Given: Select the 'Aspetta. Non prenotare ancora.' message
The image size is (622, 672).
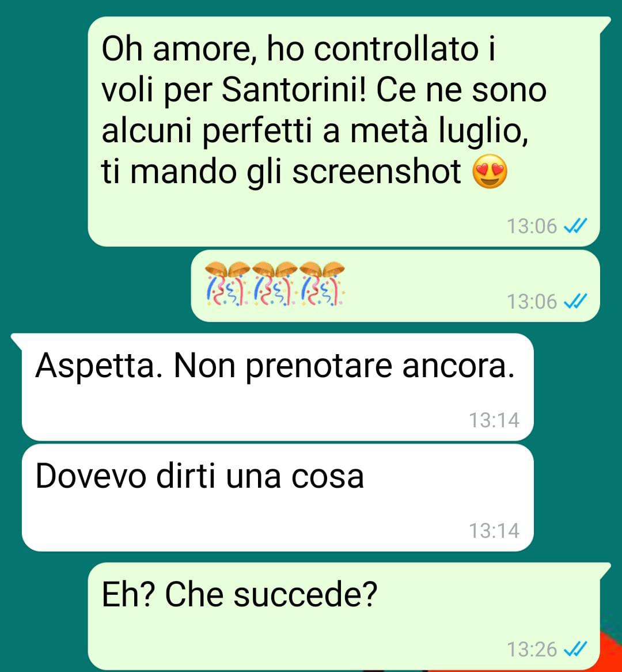Looking at the screenshot, I should pos(278,387).
